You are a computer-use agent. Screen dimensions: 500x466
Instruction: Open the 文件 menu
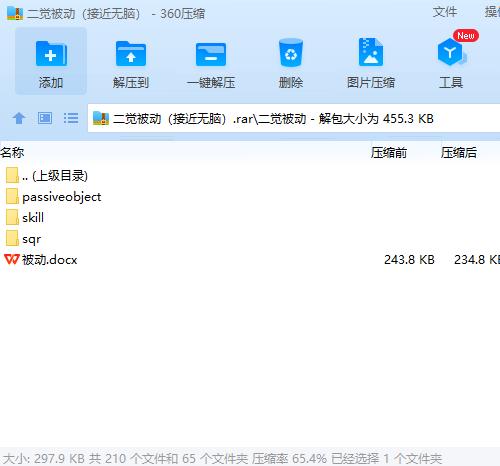[x=445, y=12]
